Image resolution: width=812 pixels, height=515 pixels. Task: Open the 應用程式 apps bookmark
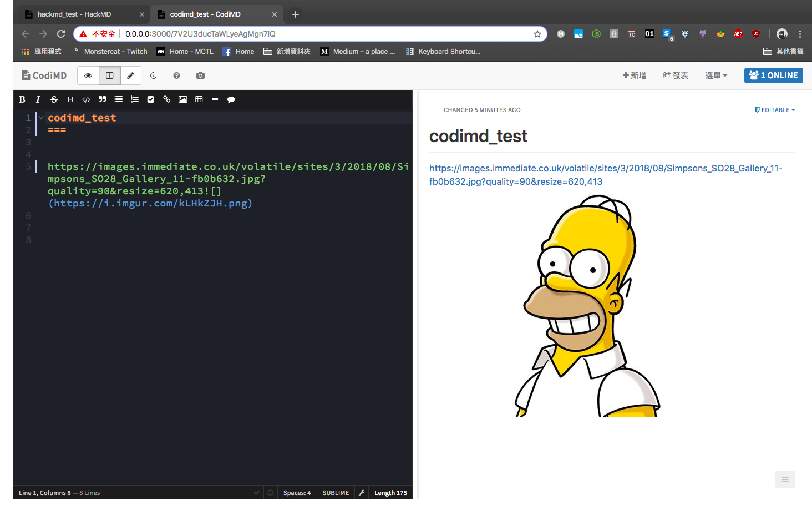(42, 52)
